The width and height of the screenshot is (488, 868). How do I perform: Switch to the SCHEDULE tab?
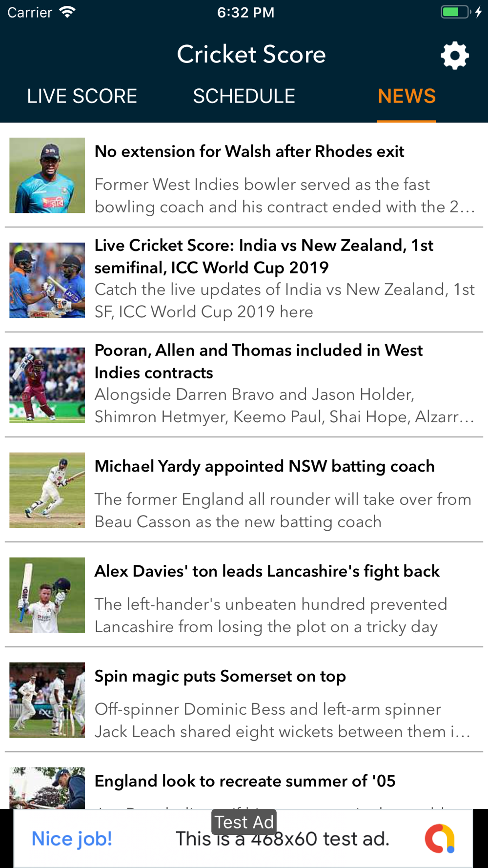pyautogui.click(x=244, y=96)
